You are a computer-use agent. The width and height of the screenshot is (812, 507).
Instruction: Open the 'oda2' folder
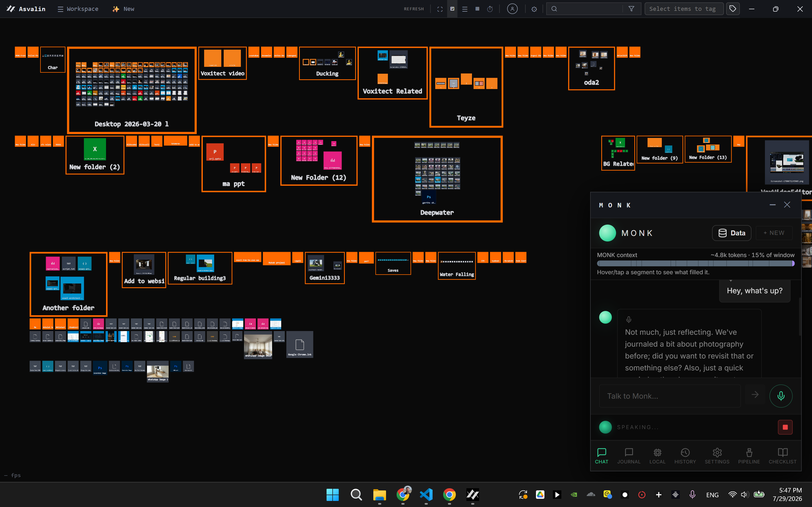point(591,68)
